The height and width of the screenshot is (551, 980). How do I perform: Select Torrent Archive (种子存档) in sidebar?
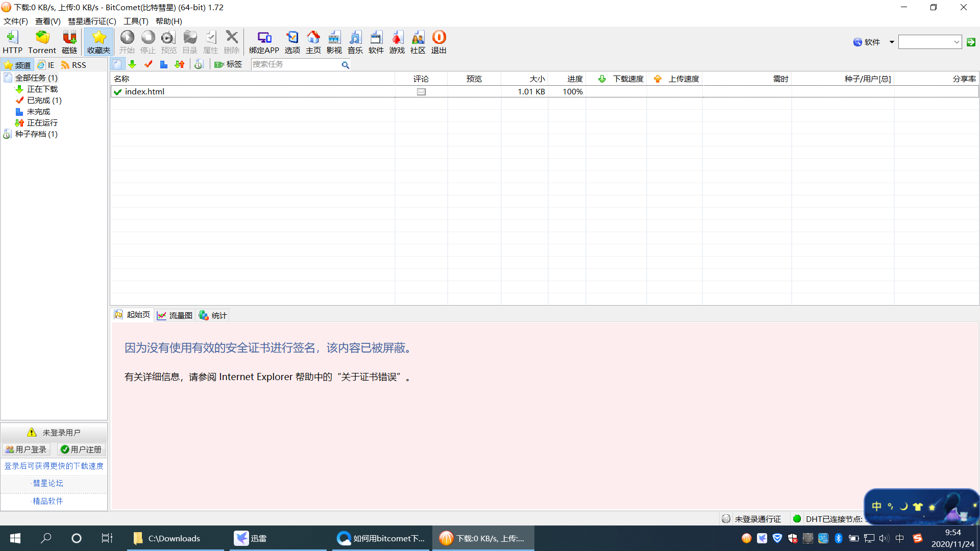tap(31, 134)
